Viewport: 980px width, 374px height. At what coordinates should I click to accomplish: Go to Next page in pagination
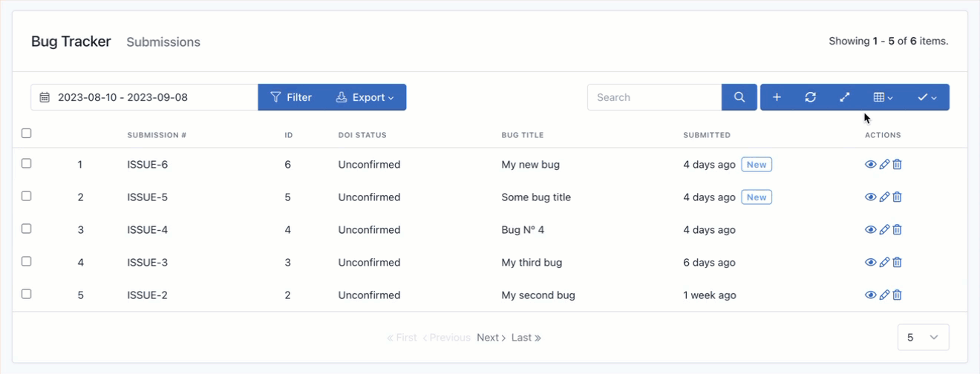pos(491,338)
